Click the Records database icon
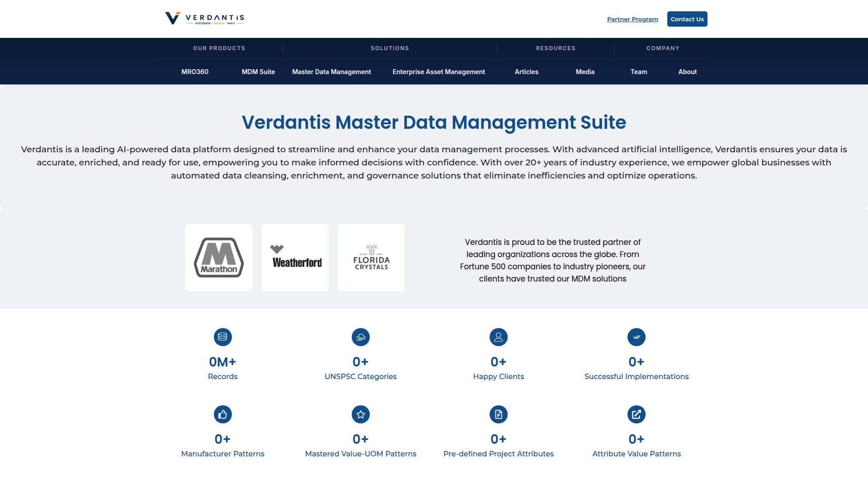Image resolution: width=868 pixels, height=488 pixels. point(222,337)
